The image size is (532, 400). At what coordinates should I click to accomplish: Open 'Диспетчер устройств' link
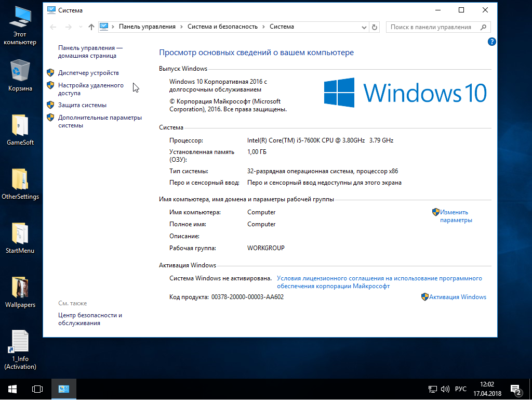point(88,73)
